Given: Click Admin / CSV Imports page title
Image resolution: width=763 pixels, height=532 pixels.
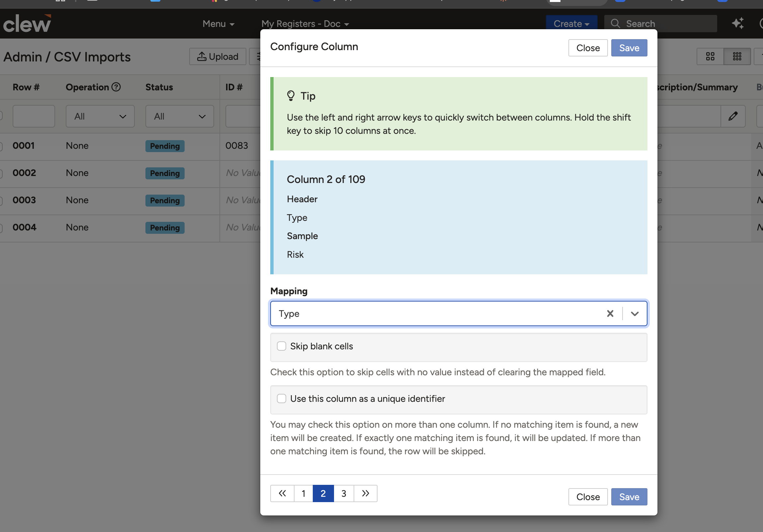Looking at the screenshot, I should click(67, 57).
